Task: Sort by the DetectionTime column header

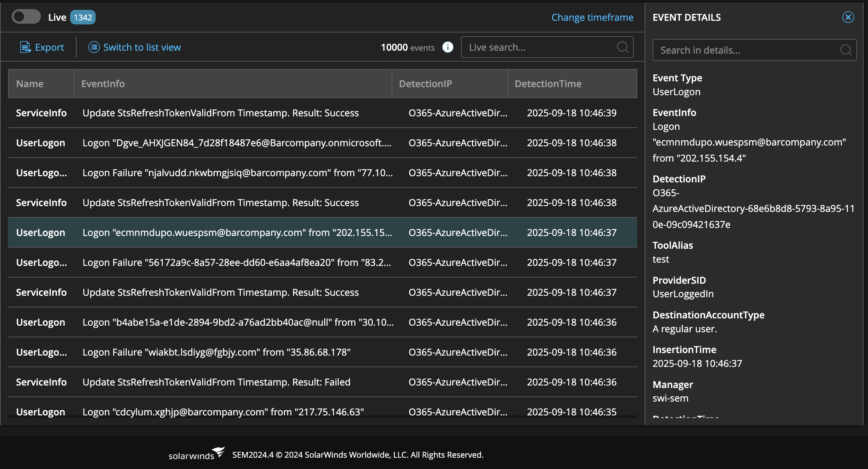Action: coord(548,84)
